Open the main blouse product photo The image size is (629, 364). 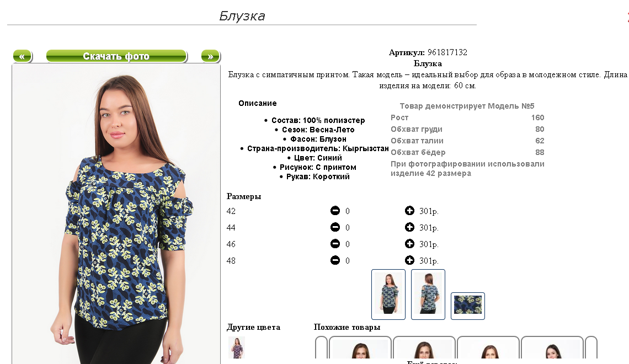(116, 214)
